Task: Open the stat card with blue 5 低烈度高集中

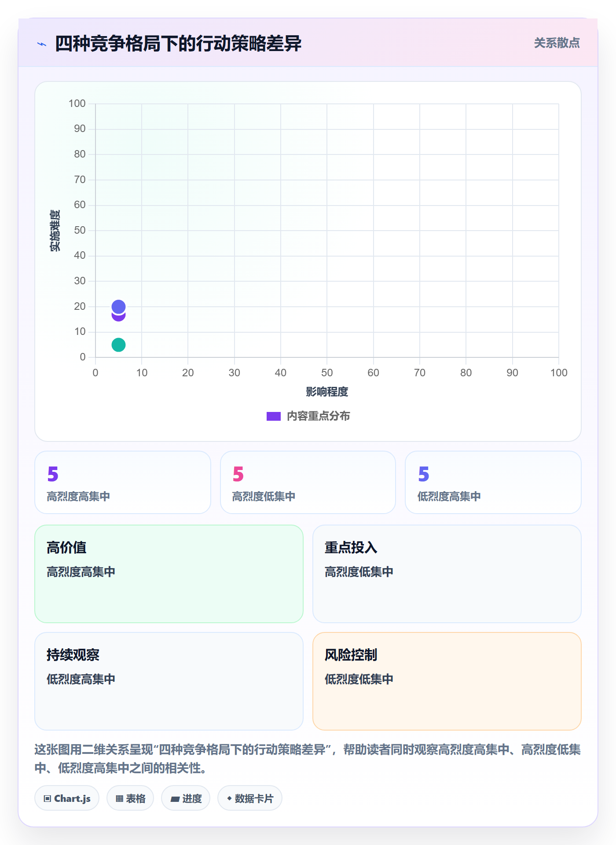Action: (x=493, y=482)
